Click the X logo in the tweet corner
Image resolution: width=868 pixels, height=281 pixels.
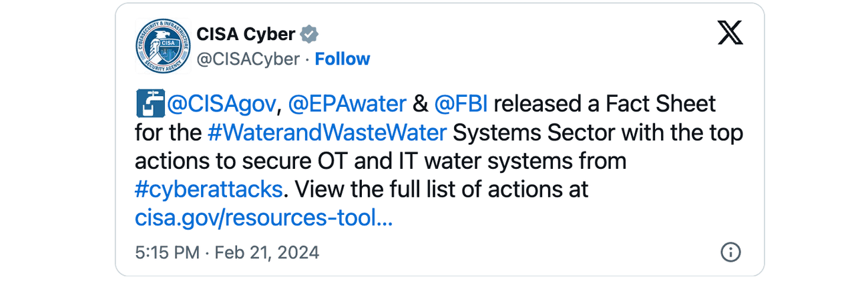click(730, 33)
